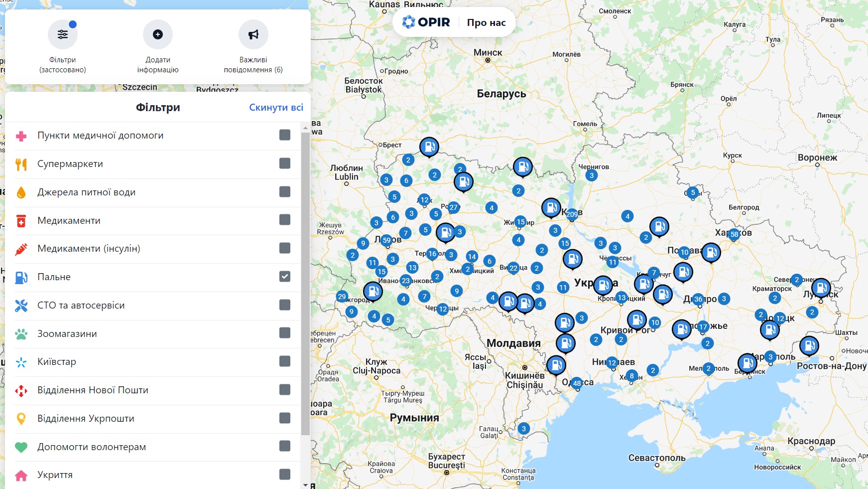The width and height of the screenshot is (868, 489).
Task: Click the 58 cluster marker at Kharkiv
Action: [734, 234]
